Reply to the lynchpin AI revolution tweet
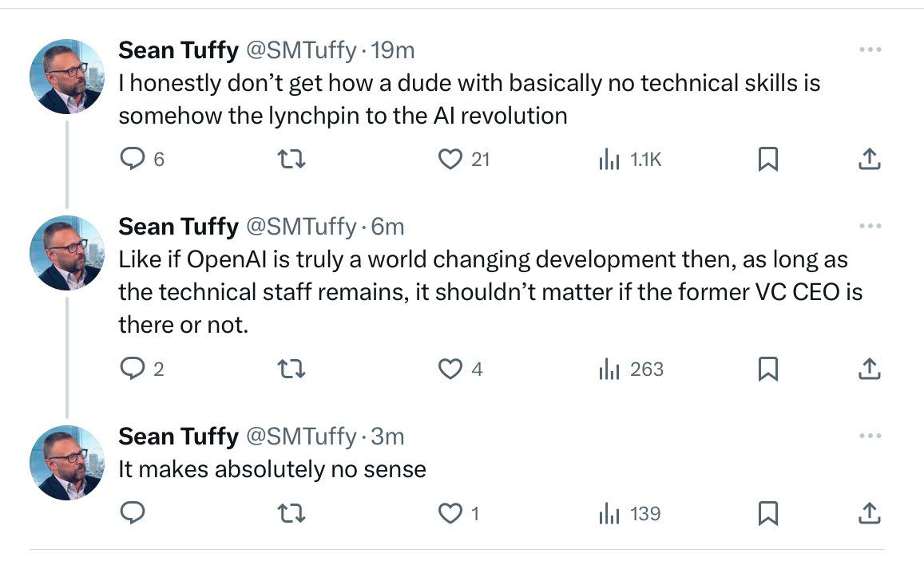Screen dimensions: 924x561 [131, 160]
